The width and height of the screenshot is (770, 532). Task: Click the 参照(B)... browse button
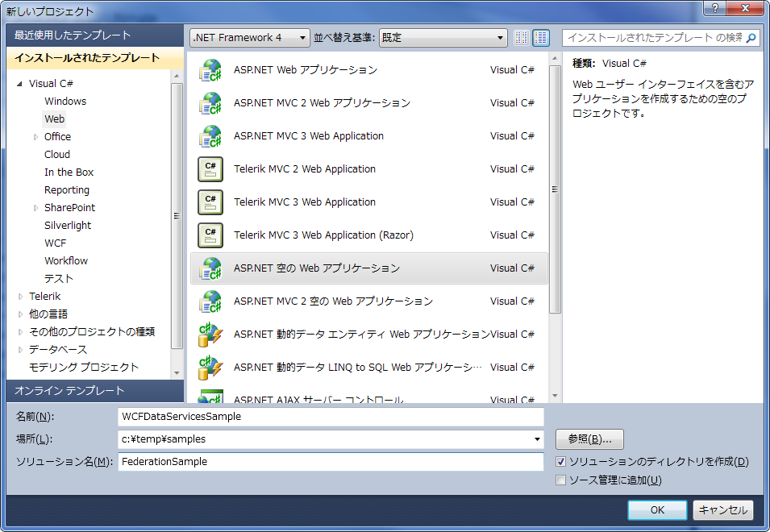[589, 439]
